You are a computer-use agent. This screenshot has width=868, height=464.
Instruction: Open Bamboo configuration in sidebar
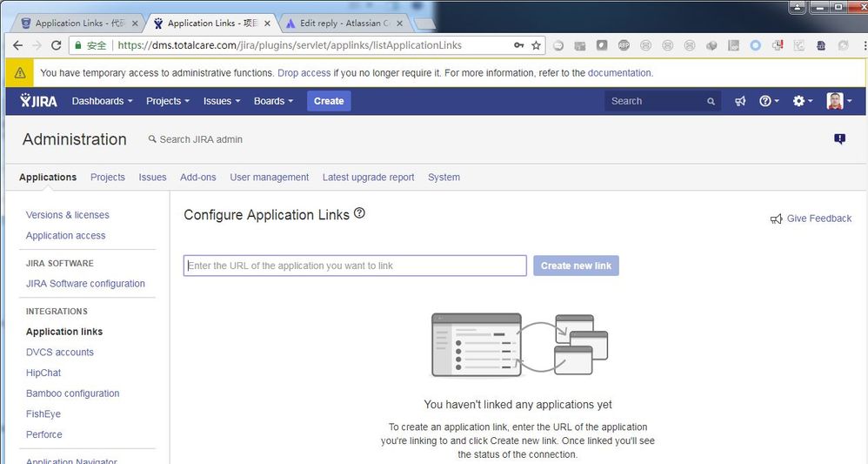click(72, 393)
